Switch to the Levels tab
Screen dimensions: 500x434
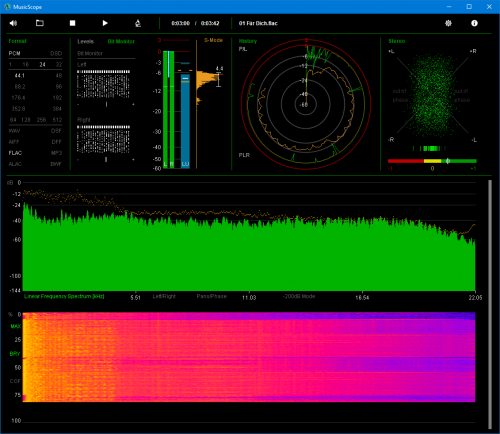point(85,41)
